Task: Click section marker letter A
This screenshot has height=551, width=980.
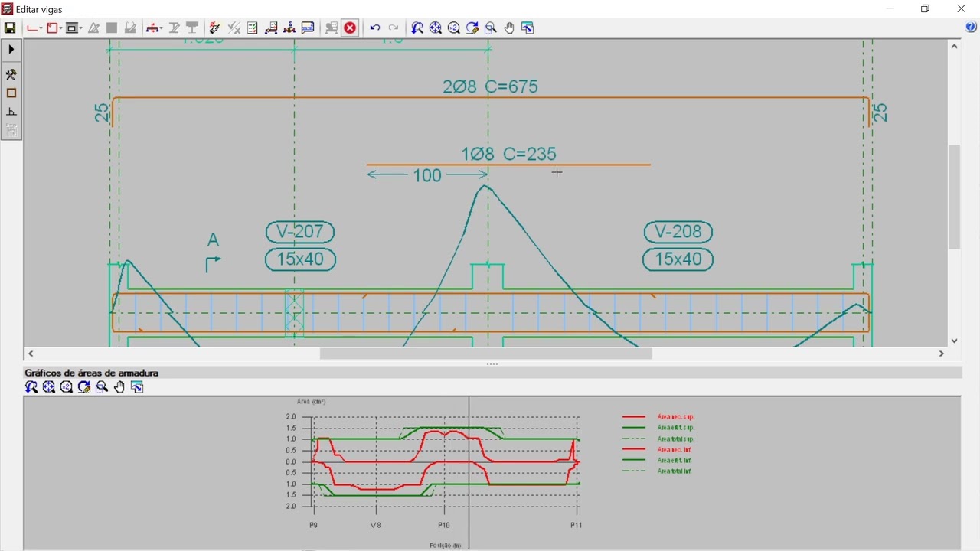Action: [x=213, y=240]
